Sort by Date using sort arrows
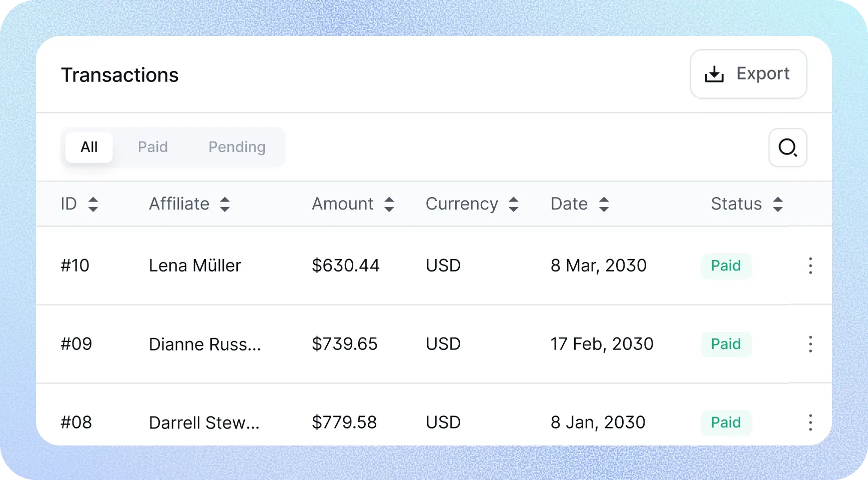This screenshot has width=868, height=480. [x=604, y=204]
